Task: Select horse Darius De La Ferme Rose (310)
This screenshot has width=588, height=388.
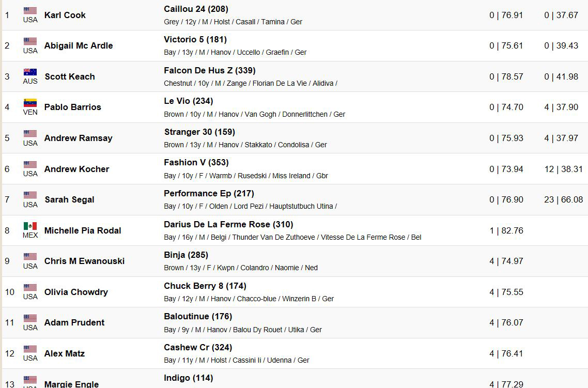Action: click(x=228, y=224)
